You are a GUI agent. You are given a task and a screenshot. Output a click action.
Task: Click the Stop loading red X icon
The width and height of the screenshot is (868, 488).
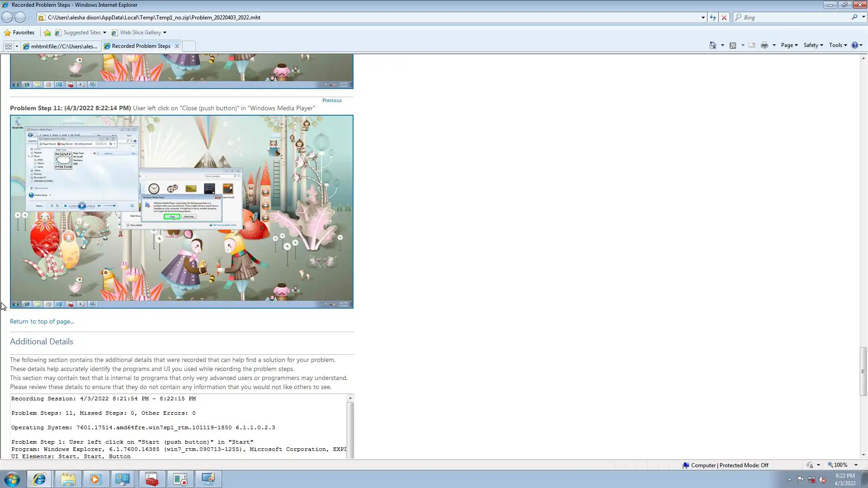724,18
